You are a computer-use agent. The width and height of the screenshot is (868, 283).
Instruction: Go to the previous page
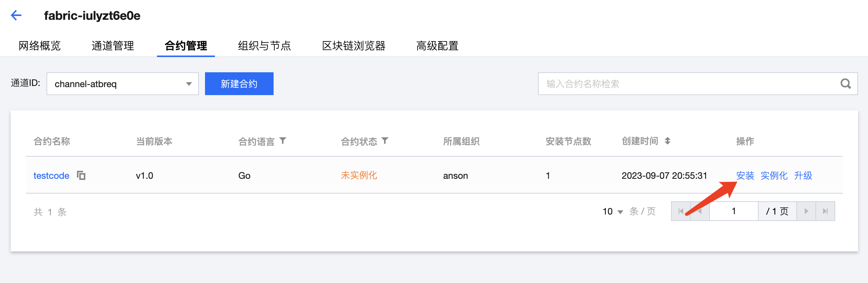(x=700, y=211)
